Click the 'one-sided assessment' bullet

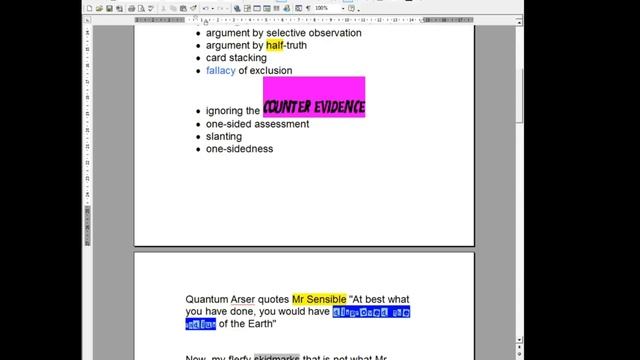coord(257,124)
